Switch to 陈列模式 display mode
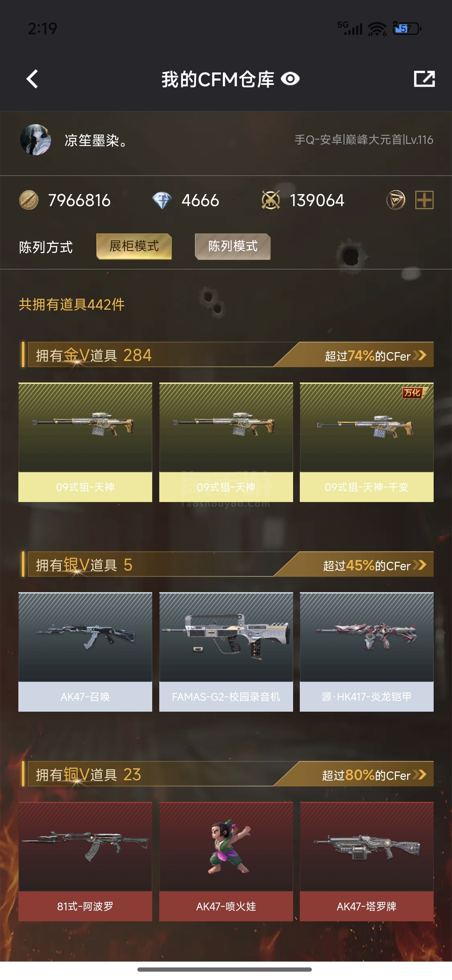Viewport: 452px width, 980px height. 233,246
